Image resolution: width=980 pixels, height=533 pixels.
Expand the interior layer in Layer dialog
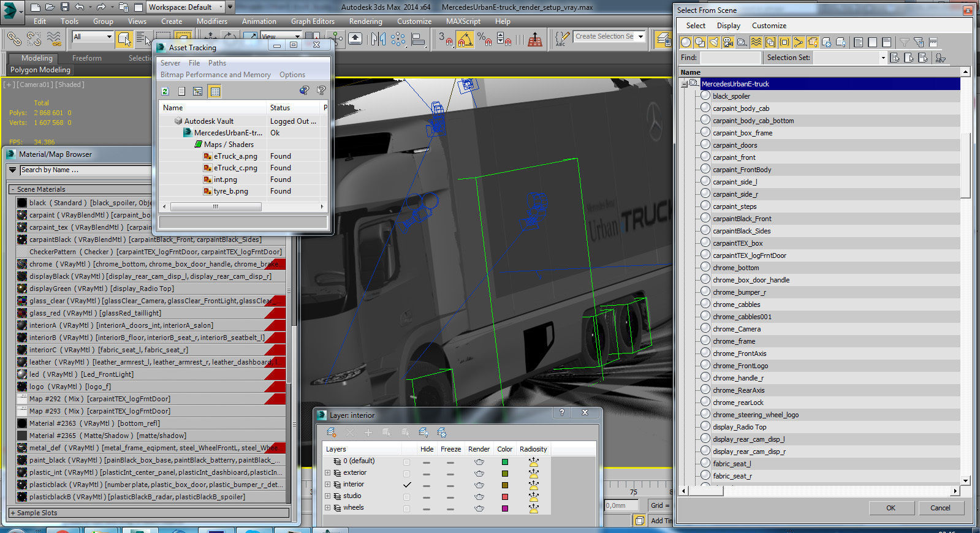point(327,485)
